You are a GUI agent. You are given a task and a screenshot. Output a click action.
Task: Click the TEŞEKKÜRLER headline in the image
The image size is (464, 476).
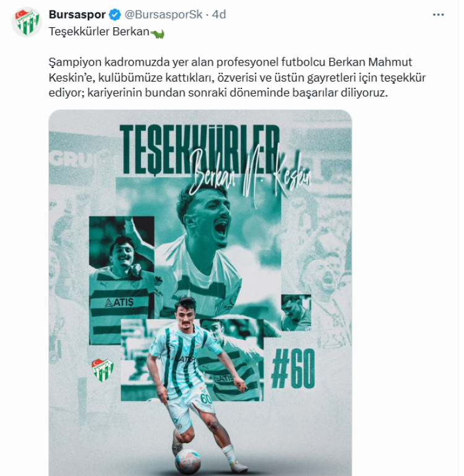coord(199,150)
